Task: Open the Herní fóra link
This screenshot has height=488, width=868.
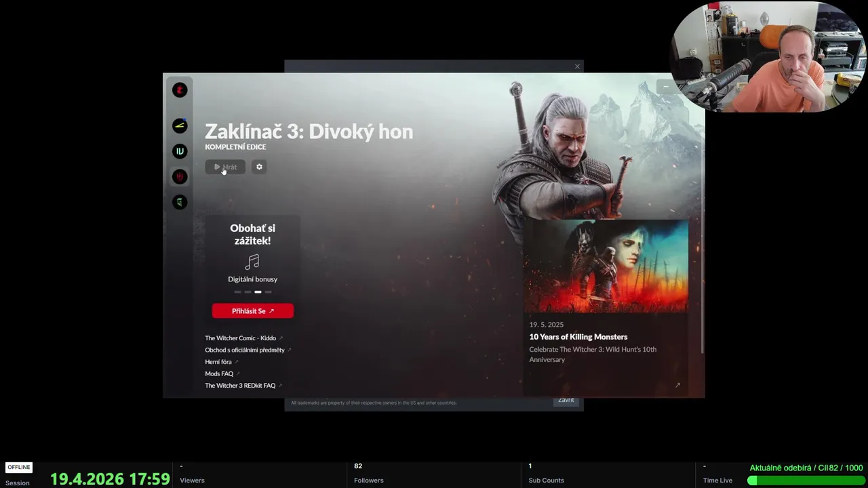Action: pyautogui.click(x=222, y=362)
